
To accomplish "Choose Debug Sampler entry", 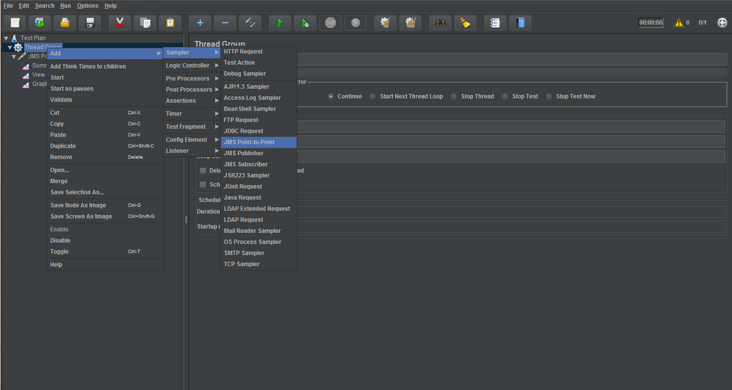I will tap(259, 74).
